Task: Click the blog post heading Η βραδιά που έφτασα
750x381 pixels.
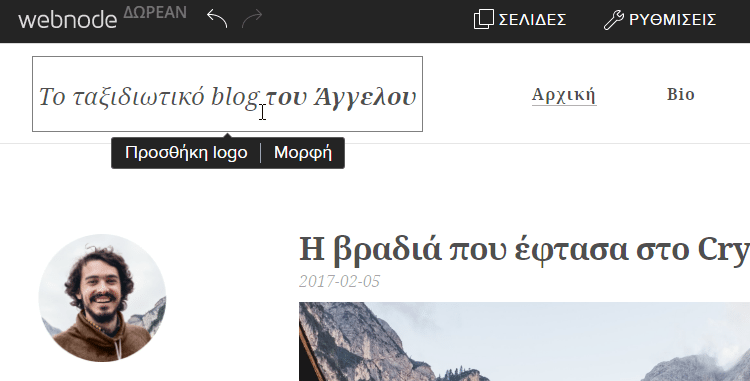Action: point(524,250)
